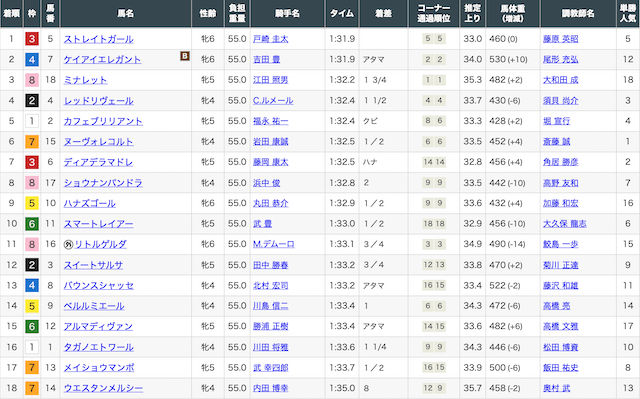Click the コーナー通過順位 column header
The width and height of the screenshot is (640, 399).
434,13
